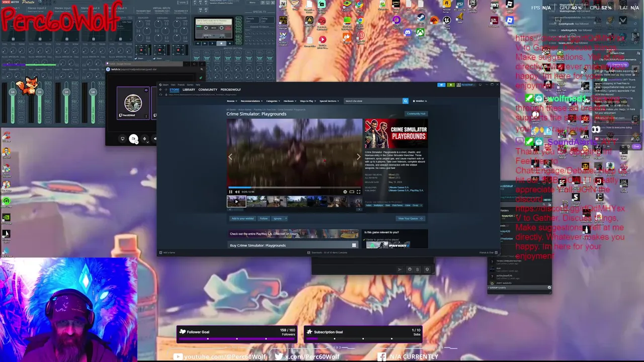Open the Epic Games Launcher desktop icon
The height and width of the screenshot is (362, 644).
pos(472,5)
